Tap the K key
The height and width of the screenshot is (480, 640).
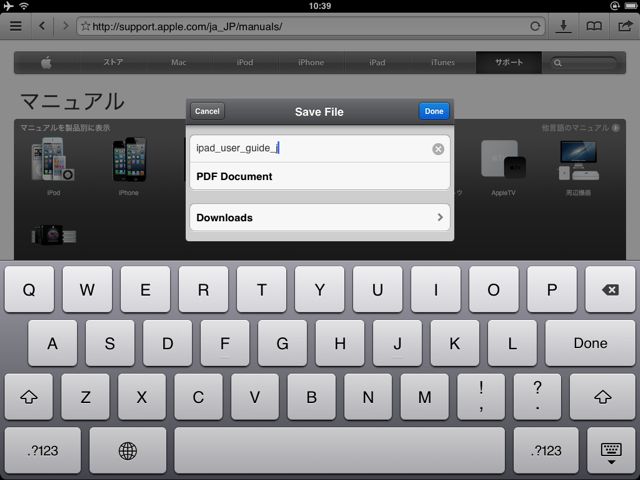pos(455,343)
